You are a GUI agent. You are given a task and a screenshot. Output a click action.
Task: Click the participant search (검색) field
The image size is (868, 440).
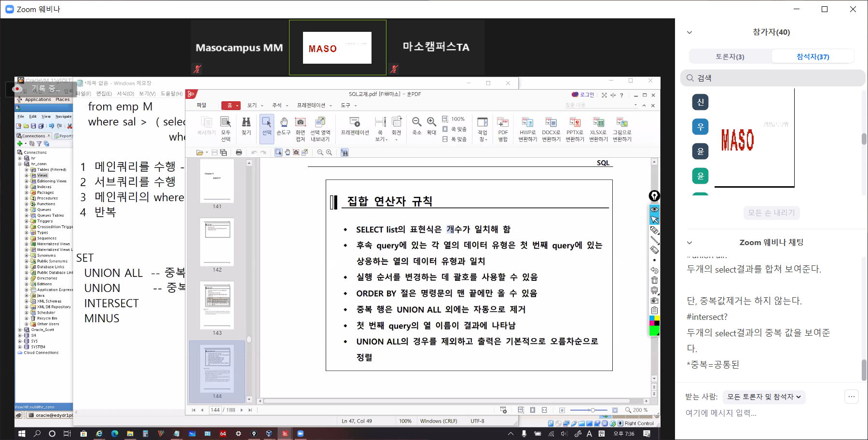pos(772,78)
